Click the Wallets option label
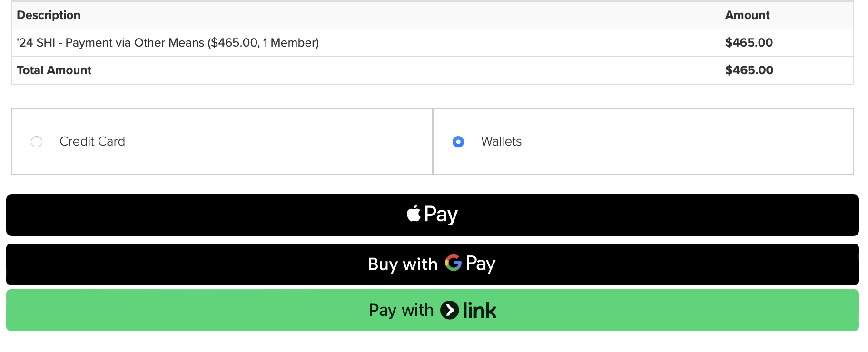The width and height of the screenshot is (868, 352). tap(501, 141)
